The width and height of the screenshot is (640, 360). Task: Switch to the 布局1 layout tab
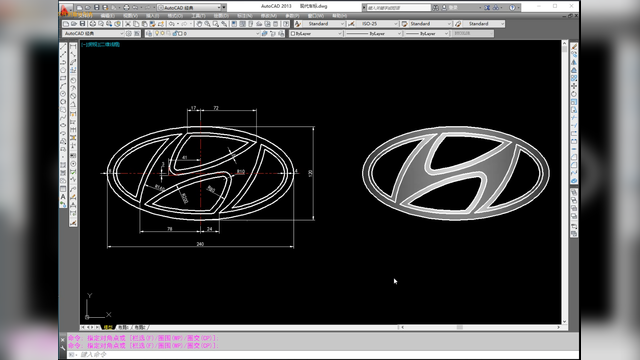pyautogui.click(x=123, y=327)
